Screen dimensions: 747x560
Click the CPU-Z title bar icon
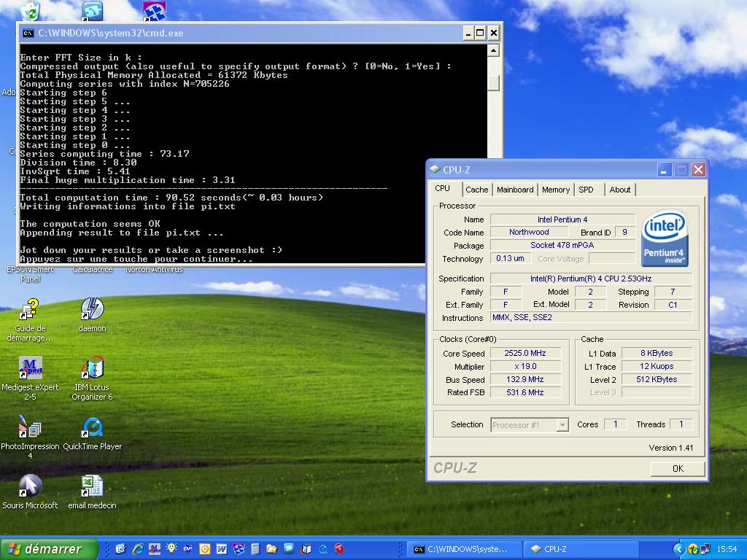coord(435,169)
